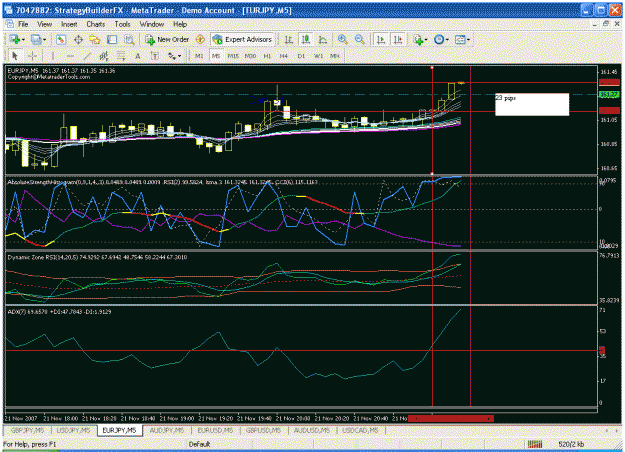Switch to MN timeframe
Viewport: 625px width, 452px height.
(335, 56)
